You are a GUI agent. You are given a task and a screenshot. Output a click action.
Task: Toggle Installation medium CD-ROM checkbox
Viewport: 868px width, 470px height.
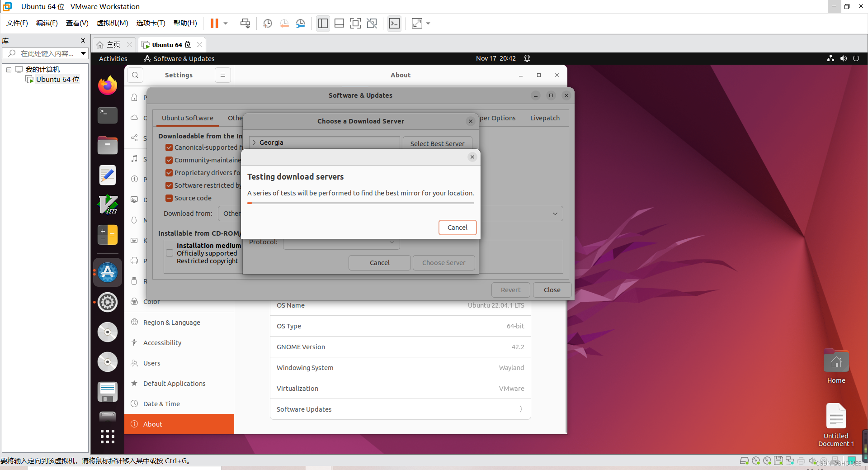(170, 253)
